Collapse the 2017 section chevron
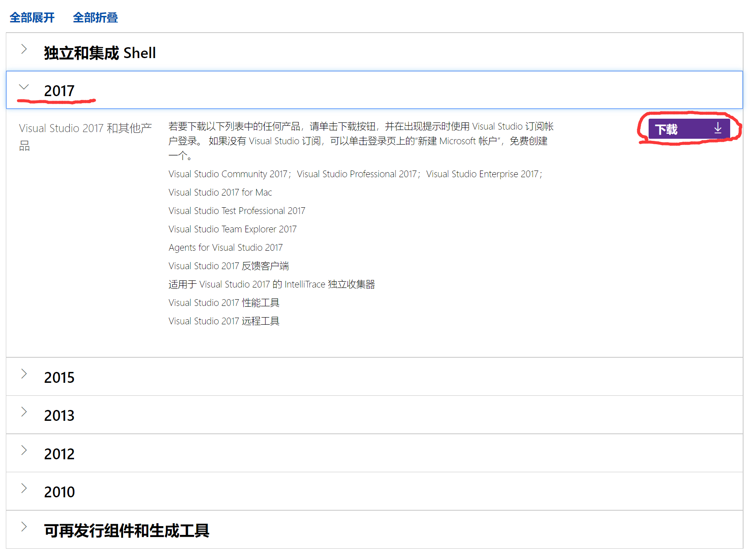This screenshot has height=560, width=754. coord(24,87)
